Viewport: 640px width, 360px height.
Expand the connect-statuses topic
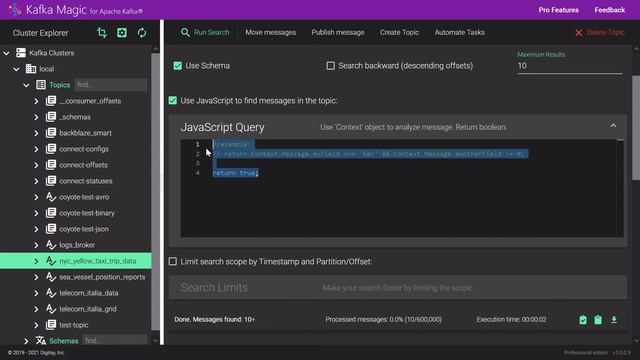(36, 181)
